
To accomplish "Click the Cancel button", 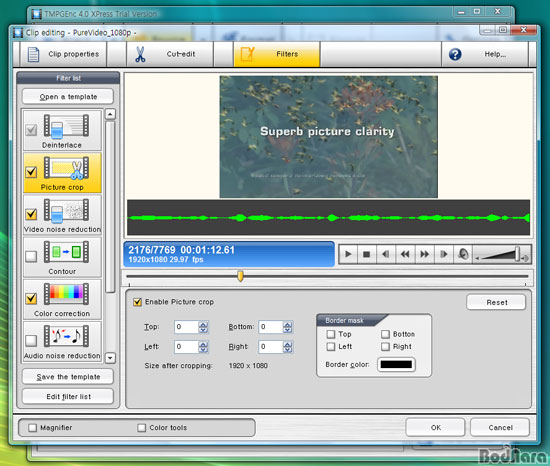I will pyautogui.click(x=500, y=427).
